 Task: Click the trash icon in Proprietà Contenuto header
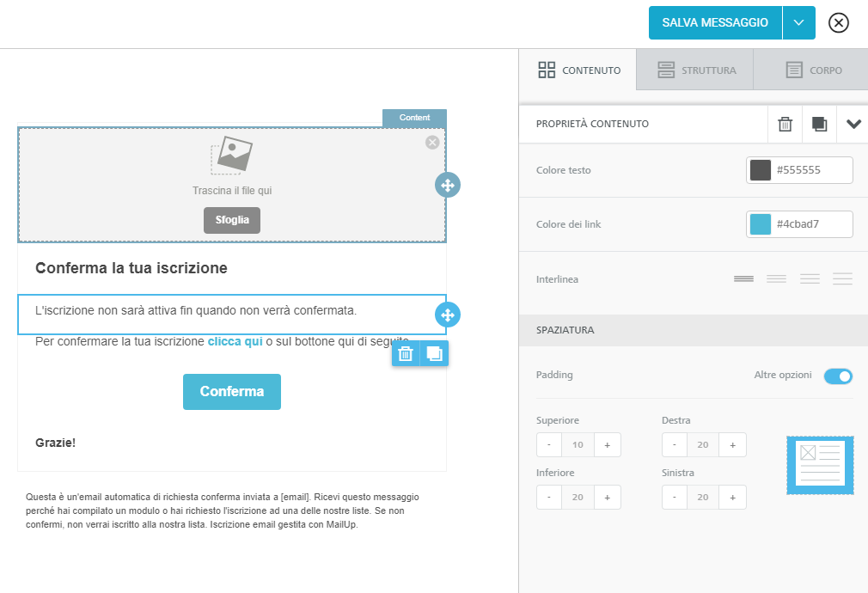click(785, 125)
